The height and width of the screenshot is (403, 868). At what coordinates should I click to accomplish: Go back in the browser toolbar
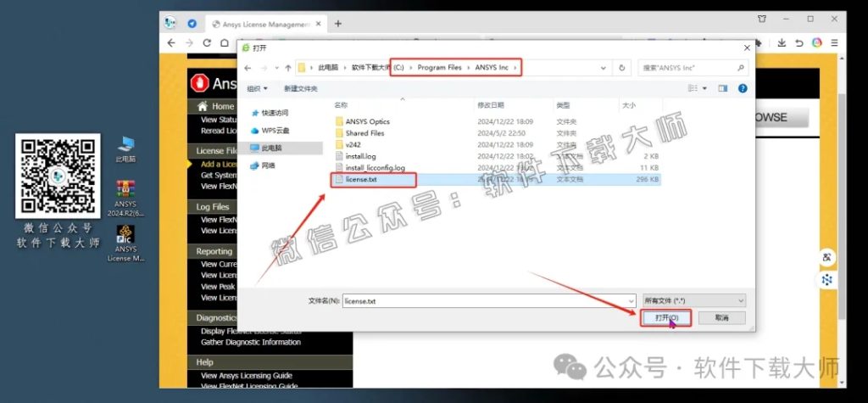pos(171,42)
